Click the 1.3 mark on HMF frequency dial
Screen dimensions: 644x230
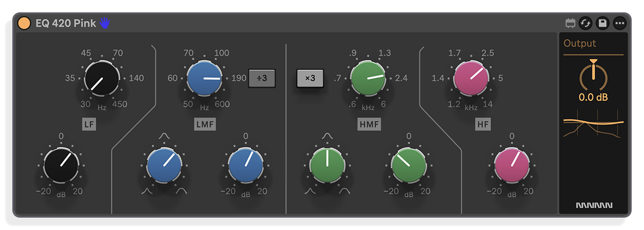pyautogui.click(x=385, y=53)
